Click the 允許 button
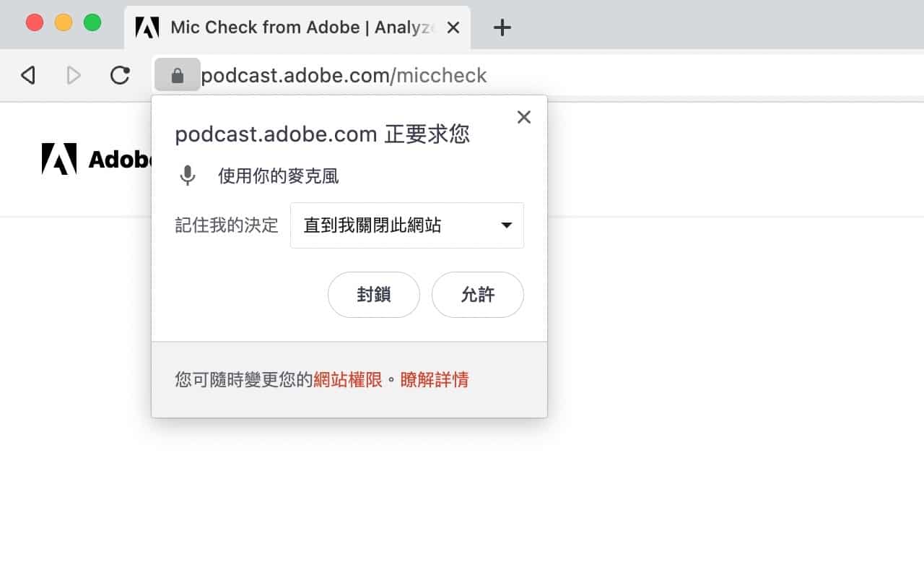The width and height of the screenshot is (924, 578). (478, 295)
